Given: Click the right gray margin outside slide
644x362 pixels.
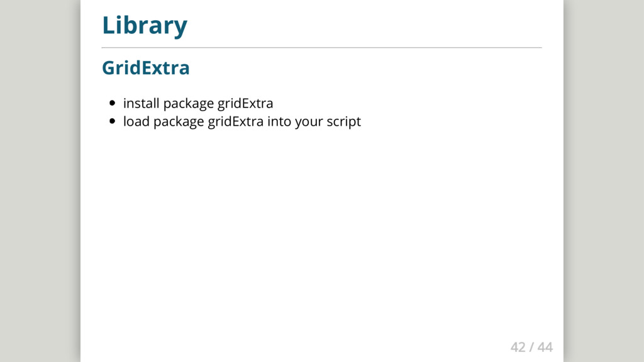Looking at the screenshot, I should pos(604,181).
